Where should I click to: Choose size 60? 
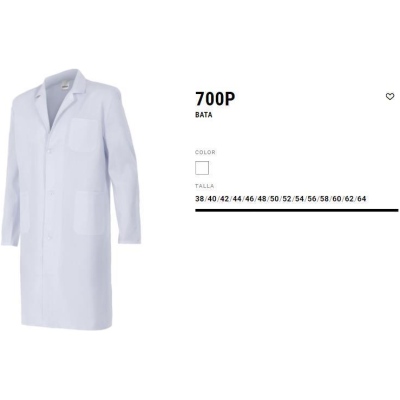pyautogui.click(x=337, y=199)
